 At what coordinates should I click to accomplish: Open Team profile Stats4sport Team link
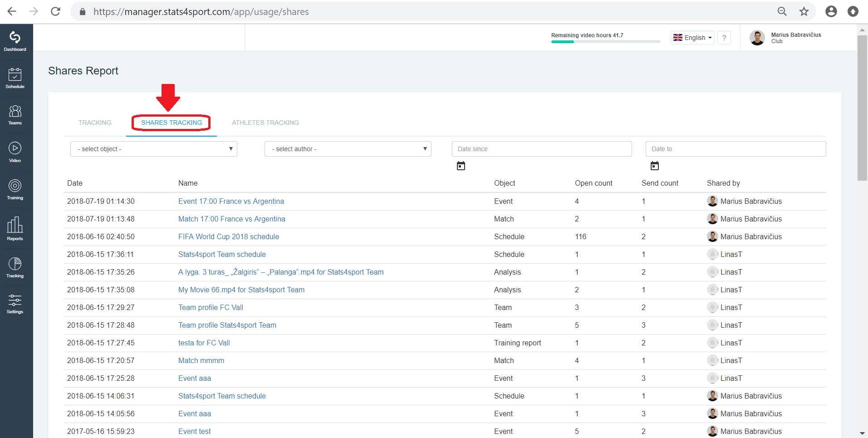pyautogui.click(x=227, y=325)
